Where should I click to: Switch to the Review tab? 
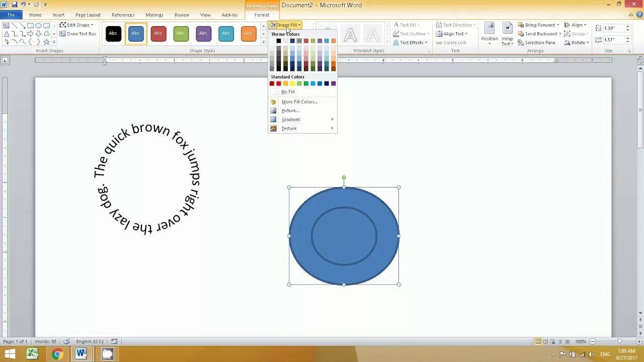(x=182, y=15)
